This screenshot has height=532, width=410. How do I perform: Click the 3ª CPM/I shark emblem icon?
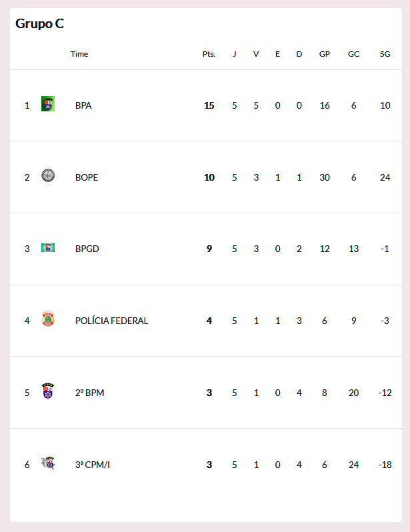(48, 463)
